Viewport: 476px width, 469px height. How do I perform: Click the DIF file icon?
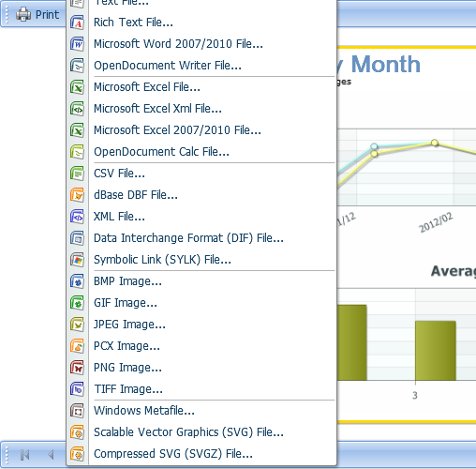pos(77,238)
